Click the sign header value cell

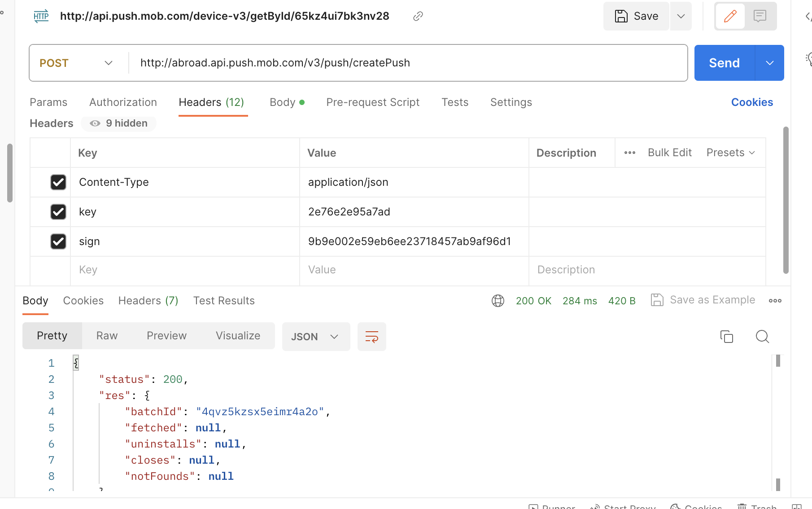[x=414, y=241]
